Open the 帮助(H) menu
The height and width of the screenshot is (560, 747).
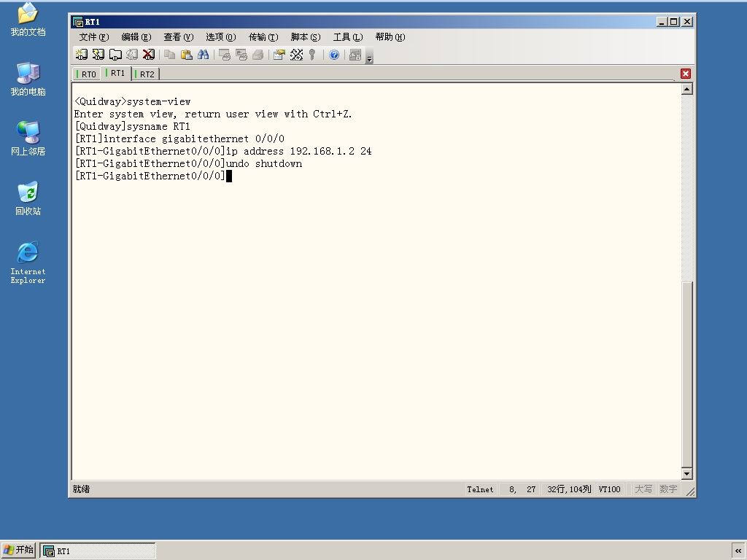(x=390, y=37)
